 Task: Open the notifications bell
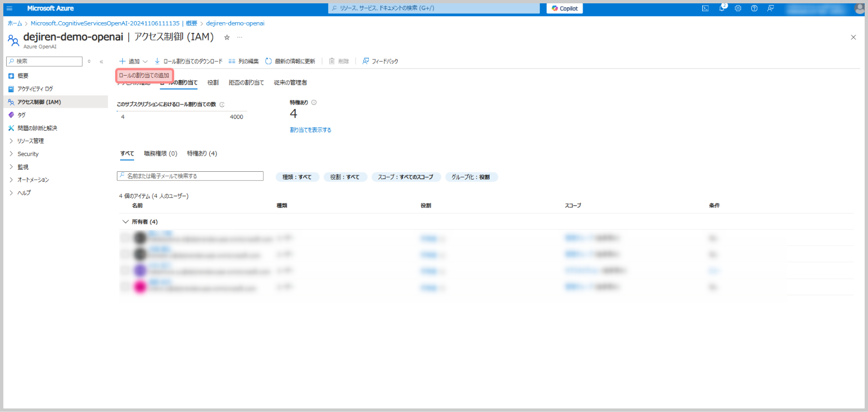click(x=722, y=8)
